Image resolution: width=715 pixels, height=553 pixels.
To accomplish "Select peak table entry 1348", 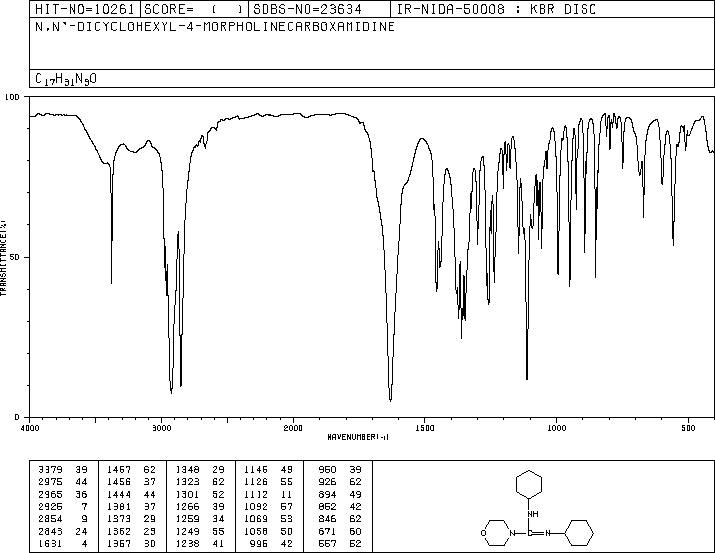I will (187, 470).
